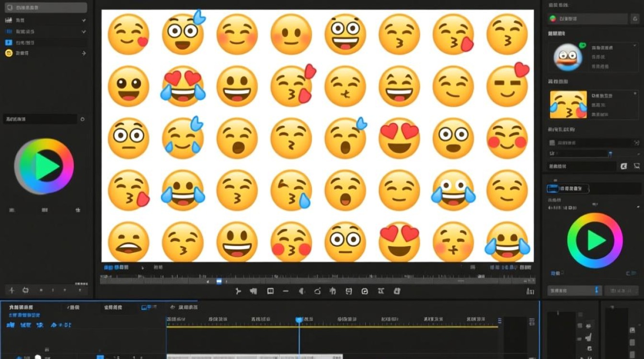Open the dropdown button with the blue indicator

[x=575, y=291]
